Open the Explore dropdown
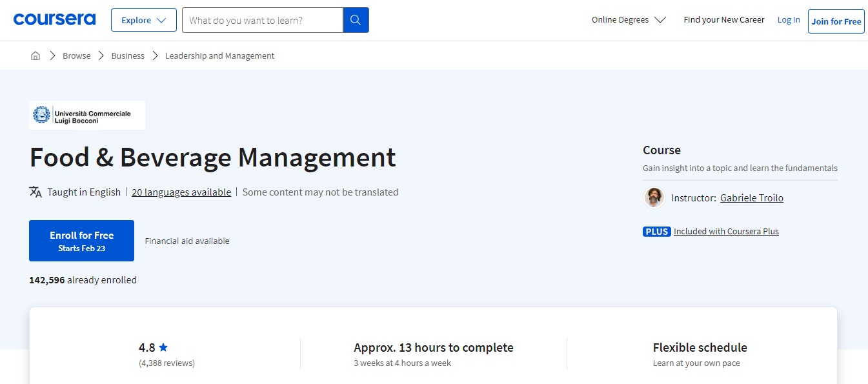Viewport: 868px width, 384px height. (144, 20)
